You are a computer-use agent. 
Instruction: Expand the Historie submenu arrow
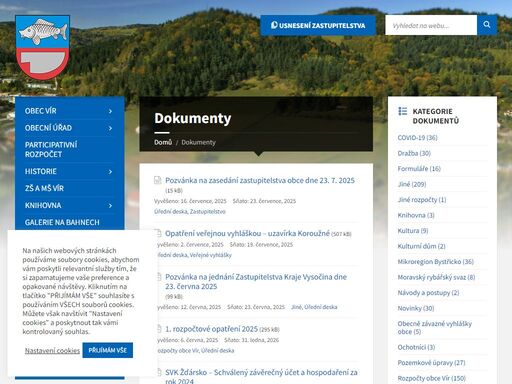[110, 172]
